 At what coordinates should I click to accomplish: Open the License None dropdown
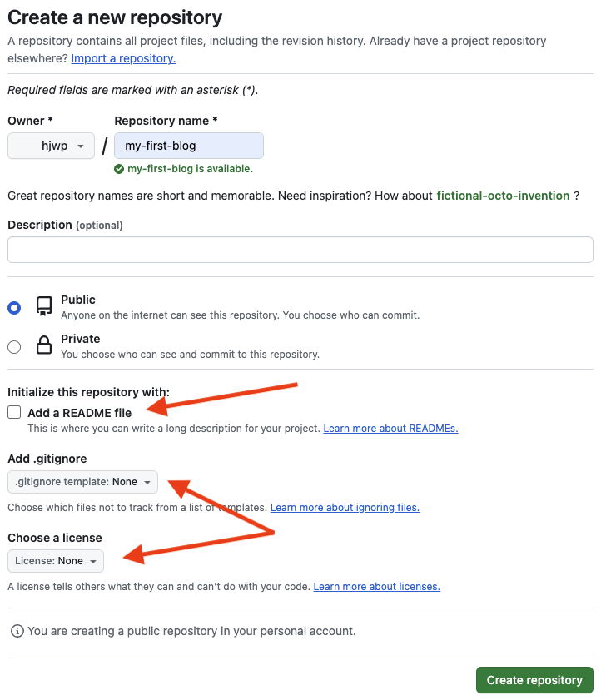point(56,561)
